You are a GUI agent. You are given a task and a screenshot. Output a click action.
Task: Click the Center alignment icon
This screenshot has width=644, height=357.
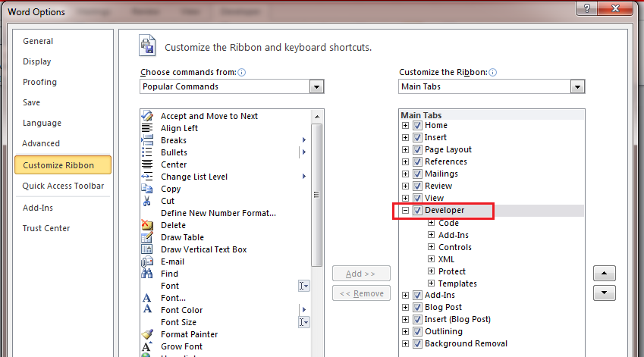(x=147, y=164)
